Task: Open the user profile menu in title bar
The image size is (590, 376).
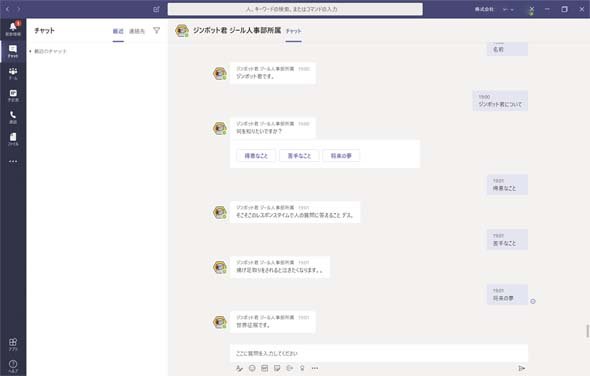Action: [x=531, y=9]
